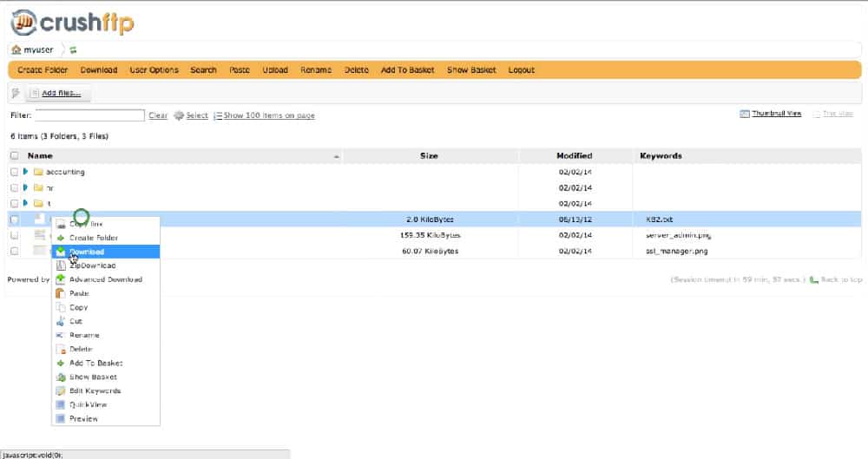
Task: Click Add To Basket in the orange toolbar
Action: (x=407, y=70)
